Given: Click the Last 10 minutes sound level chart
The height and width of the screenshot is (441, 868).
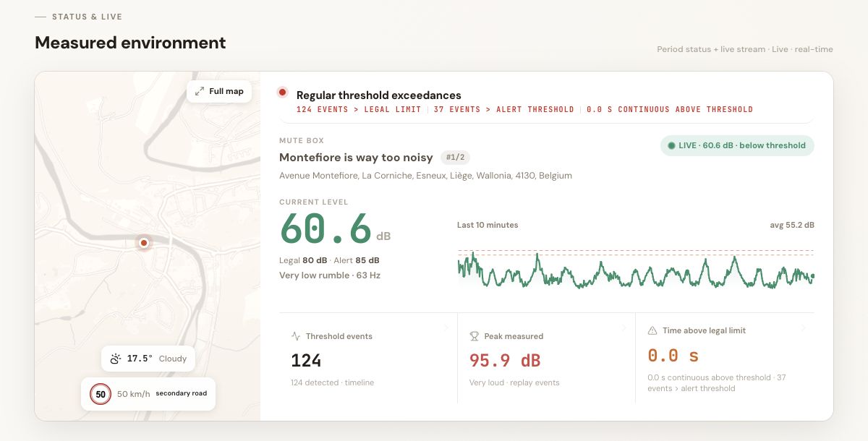Looking at the screenshot, I should click(x=635, y=269).
